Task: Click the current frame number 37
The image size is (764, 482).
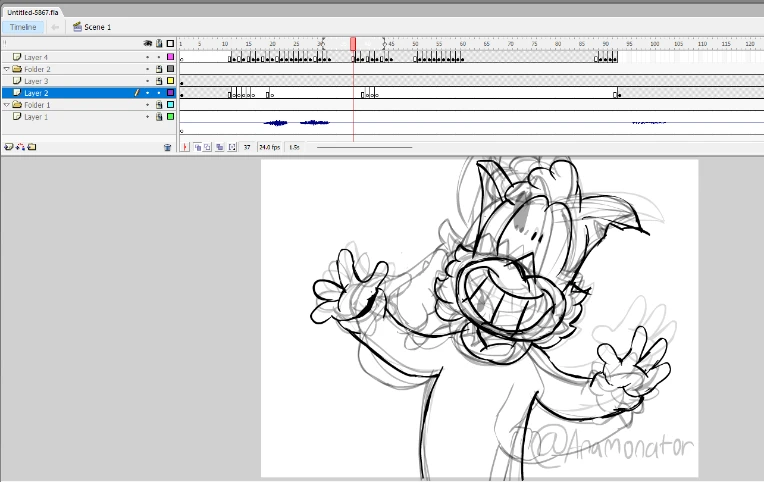Action: click(x=247, y=147)
